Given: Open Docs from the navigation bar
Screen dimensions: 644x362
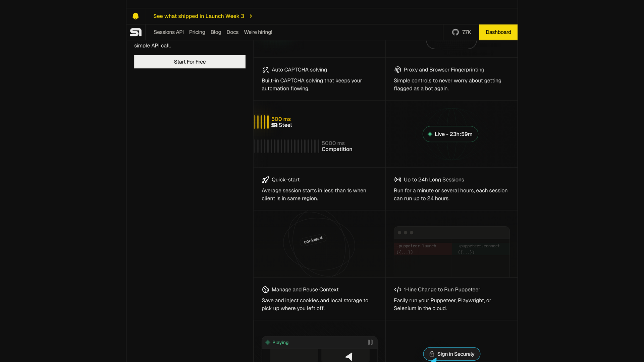Looking at the screenshot, I should pyautogui.click(x=232, y=32).
